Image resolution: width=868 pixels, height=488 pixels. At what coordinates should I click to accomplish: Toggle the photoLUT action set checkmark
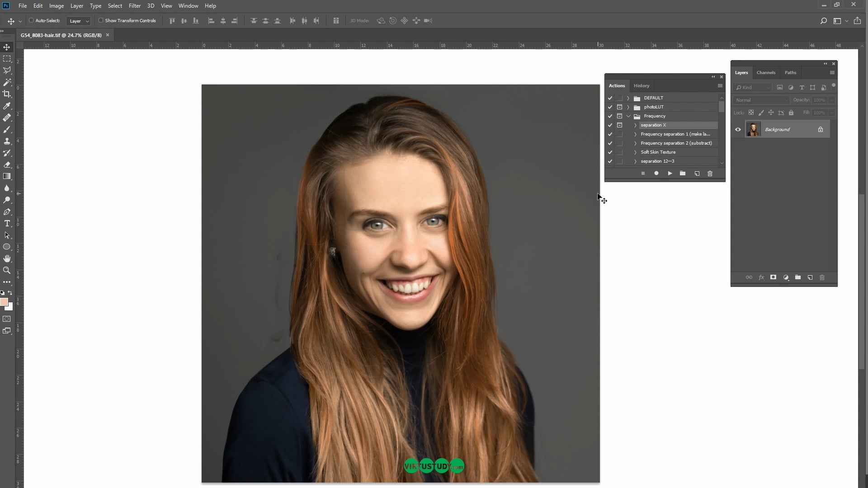pyautogui.click(x=610, y=107)
